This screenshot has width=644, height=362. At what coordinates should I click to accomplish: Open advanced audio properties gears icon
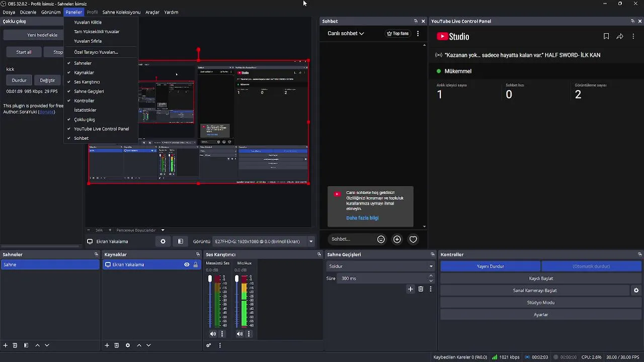pos(208,345)
